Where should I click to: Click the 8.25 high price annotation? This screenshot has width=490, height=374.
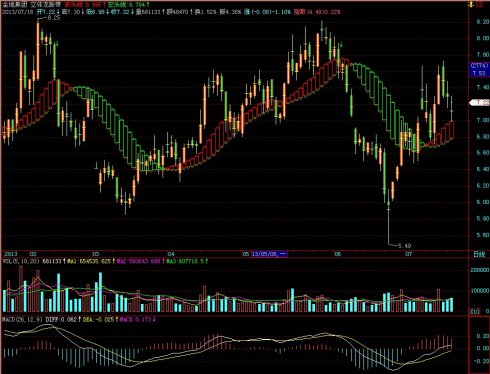[54, 18]
